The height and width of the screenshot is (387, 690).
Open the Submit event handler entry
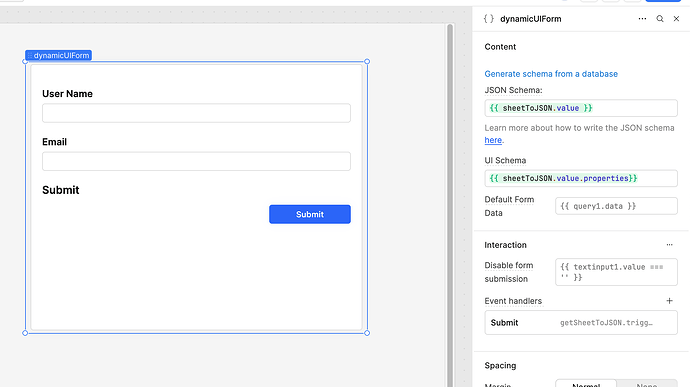(581, 323)
